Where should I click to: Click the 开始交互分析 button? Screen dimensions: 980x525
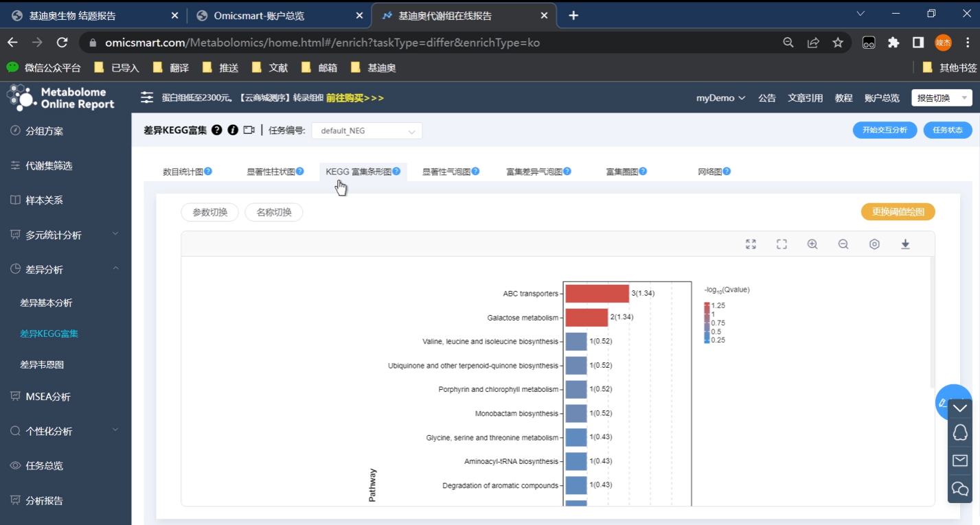[x=885, y=130]
